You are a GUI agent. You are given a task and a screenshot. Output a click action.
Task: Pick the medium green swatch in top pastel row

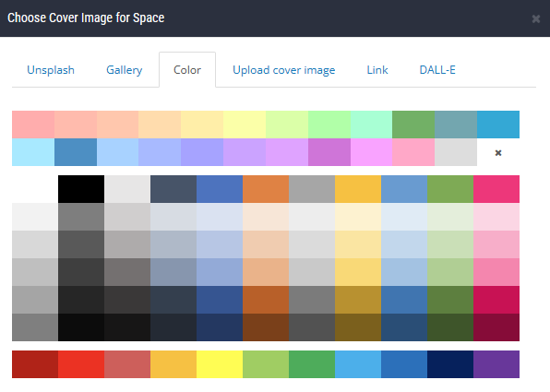point(413,125)
